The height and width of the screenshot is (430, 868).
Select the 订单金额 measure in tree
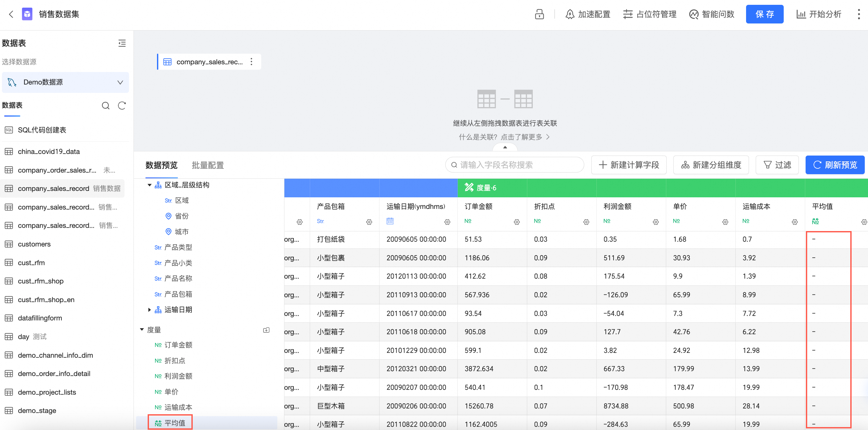click(178, 345)
